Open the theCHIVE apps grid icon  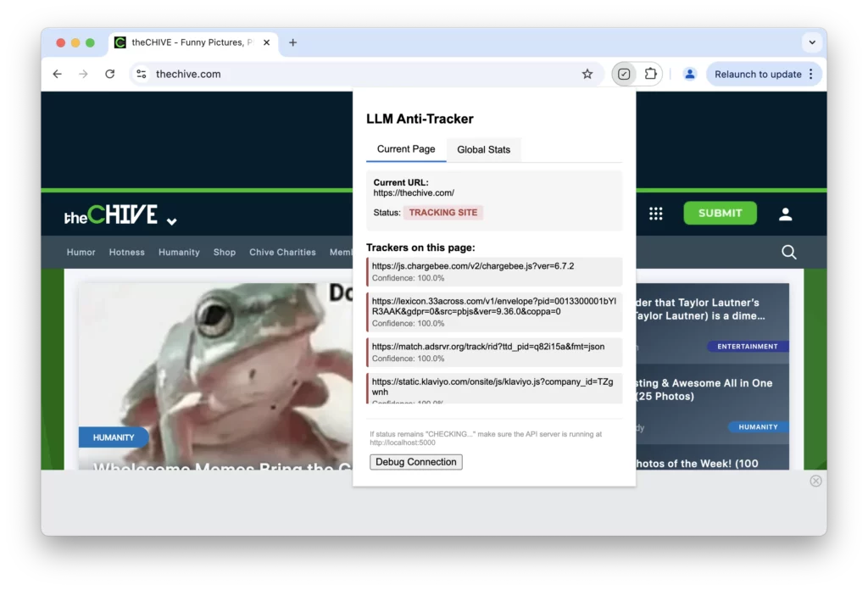[655, 214]
